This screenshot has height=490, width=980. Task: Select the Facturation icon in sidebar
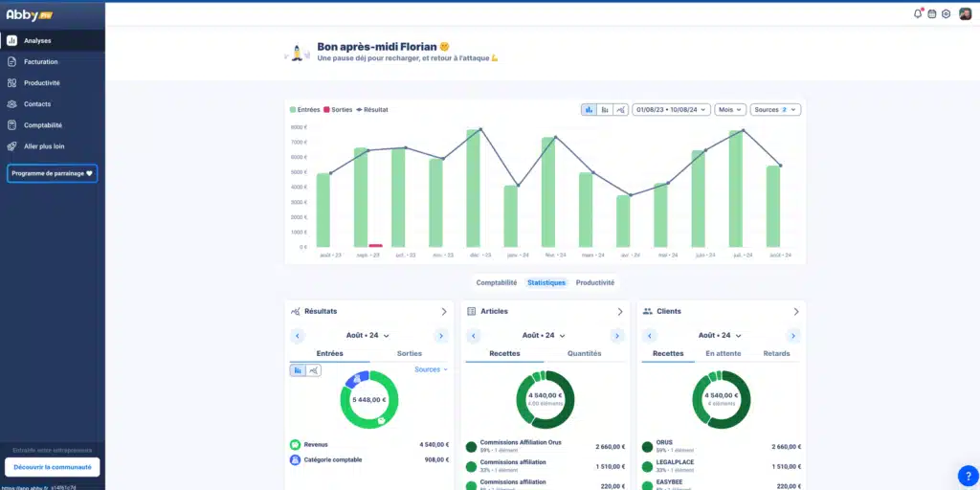[12, 61]
